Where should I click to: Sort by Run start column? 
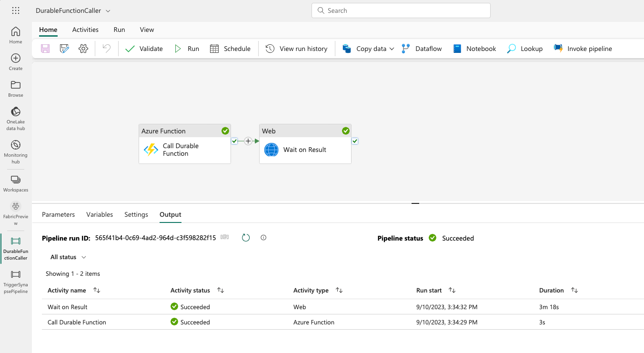pyautogui.click(x=452, y=290)
